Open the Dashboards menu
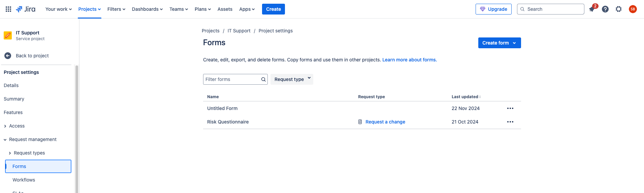Screen dimensions: 644x193 point(147,9)
